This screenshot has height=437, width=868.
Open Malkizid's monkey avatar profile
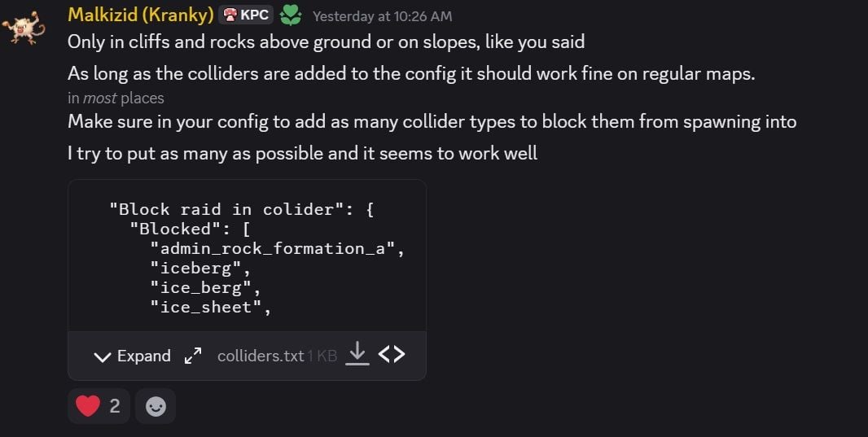pyautogui.click(x=24, y=28)
